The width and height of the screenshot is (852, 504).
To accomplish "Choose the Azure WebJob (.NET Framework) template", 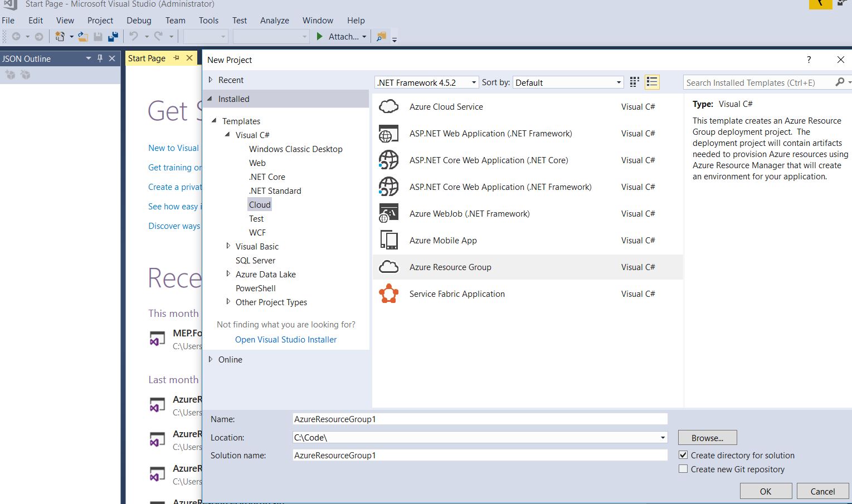I will [x=528, y=214].
